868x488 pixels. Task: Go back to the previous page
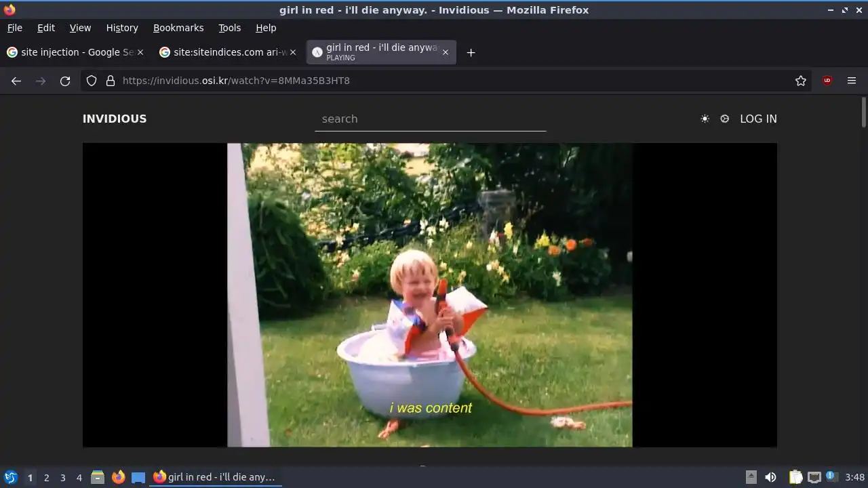[16, 81]
